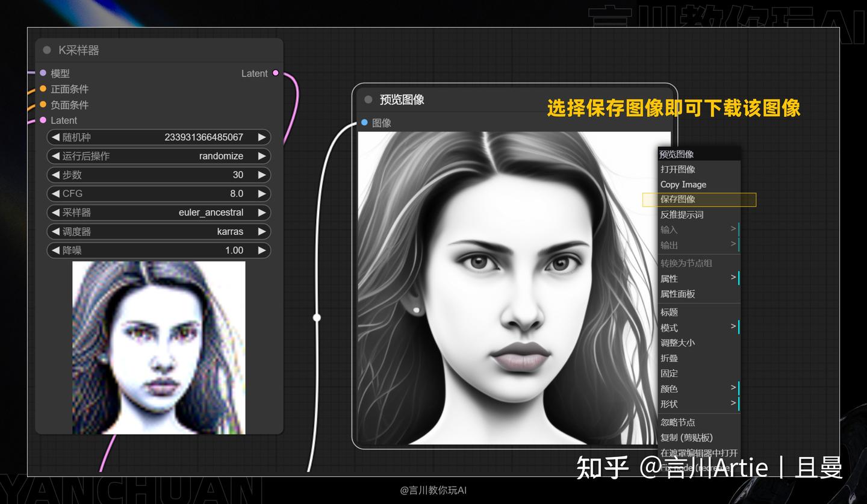Choose 折叠 to collapse the node
Image resolution: width=867 pixels, height=504 pixels.
(x=699, y=358)
